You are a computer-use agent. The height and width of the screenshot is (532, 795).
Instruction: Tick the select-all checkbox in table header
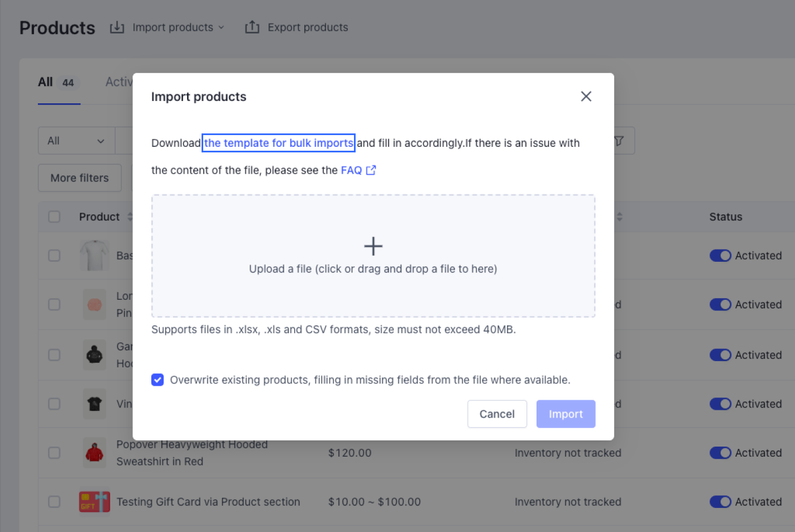tap(54, 217)
